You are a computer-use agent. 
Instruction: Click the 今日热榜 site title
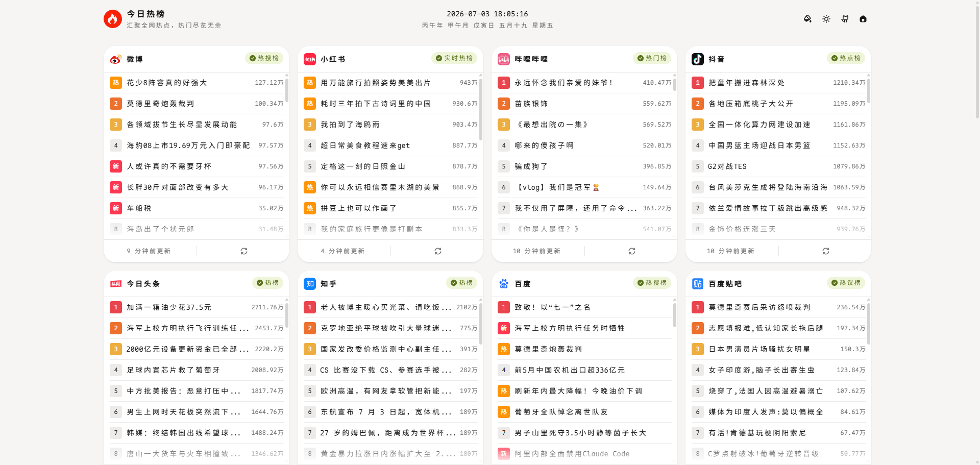pyautogui.click(x=145, y=14)
